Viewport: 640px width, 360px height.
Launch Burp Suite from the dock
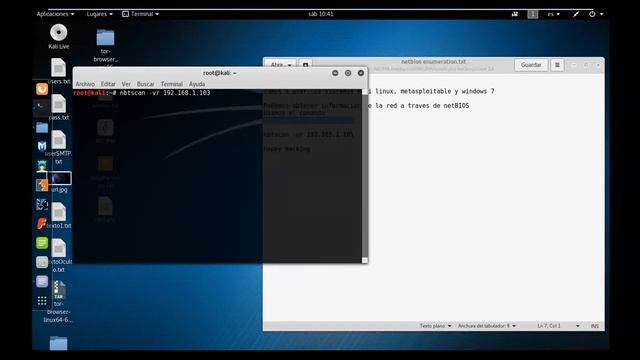pyautogui.click(x=42, y=185)
